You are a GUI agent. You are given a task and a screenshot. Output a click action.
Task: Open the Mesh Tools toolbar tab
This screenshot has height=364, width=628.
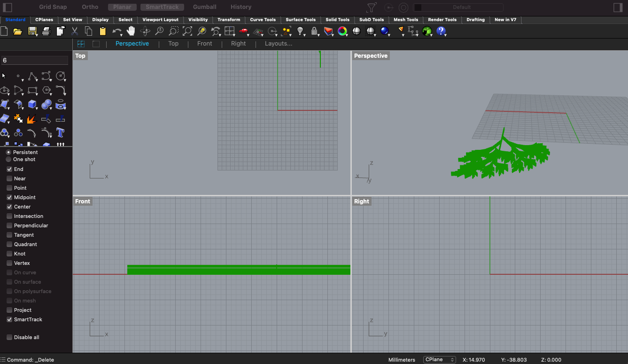point(406,20)
